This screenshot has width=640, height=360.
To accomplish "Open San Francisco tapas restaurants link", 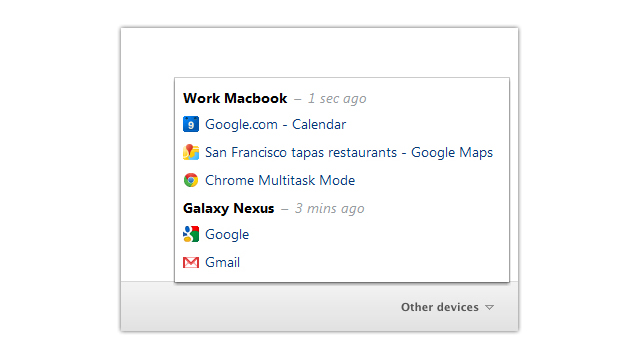I will coord(349,153).
